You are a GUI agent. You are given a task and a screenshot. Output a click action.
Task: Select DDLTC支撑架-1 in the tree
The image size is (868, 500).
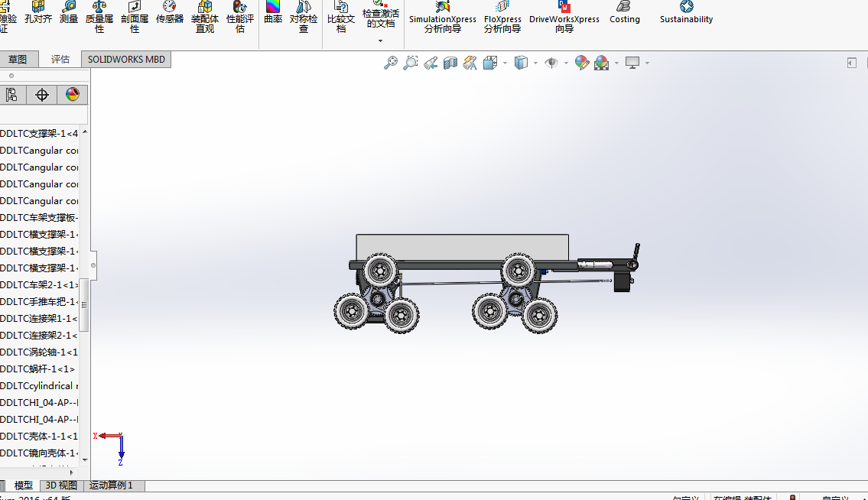point(39,134)
